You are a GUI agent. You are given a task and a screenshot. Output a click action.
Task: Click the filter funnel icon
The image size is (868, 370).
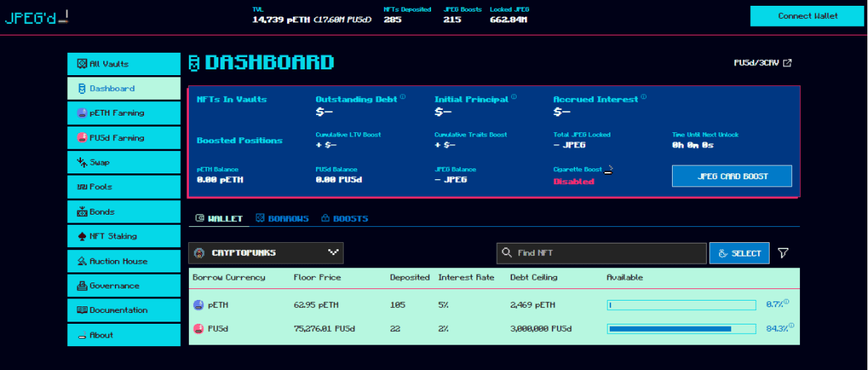783,253
